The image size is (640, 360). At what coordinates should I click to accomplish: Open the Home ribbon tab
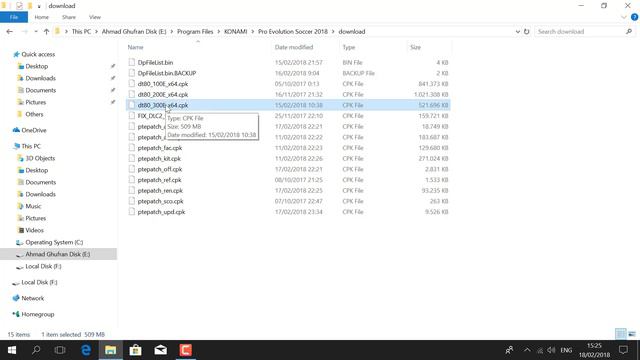pos(42,17)
